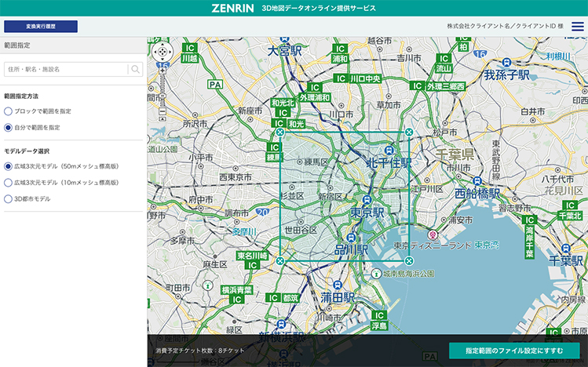
Task: Collapse the zoom control with the small arrow button
Action: (x=163, y=119)
